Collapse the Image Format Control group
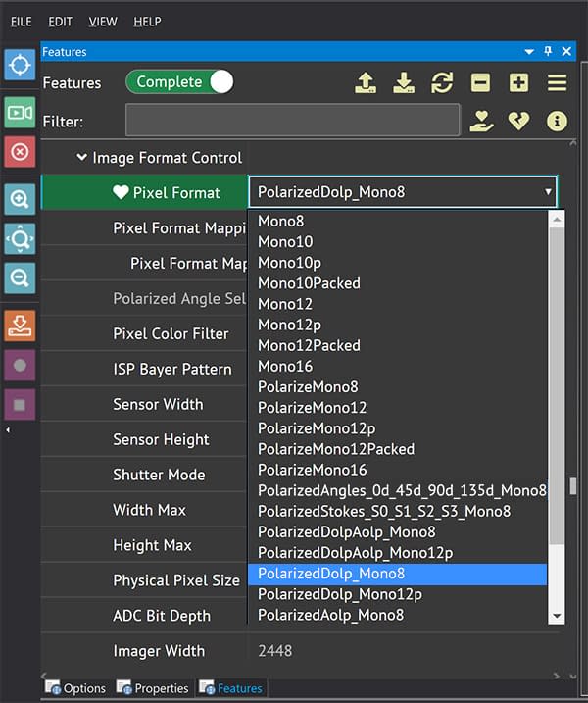The image size is (588, 703). tap(81, 158)
